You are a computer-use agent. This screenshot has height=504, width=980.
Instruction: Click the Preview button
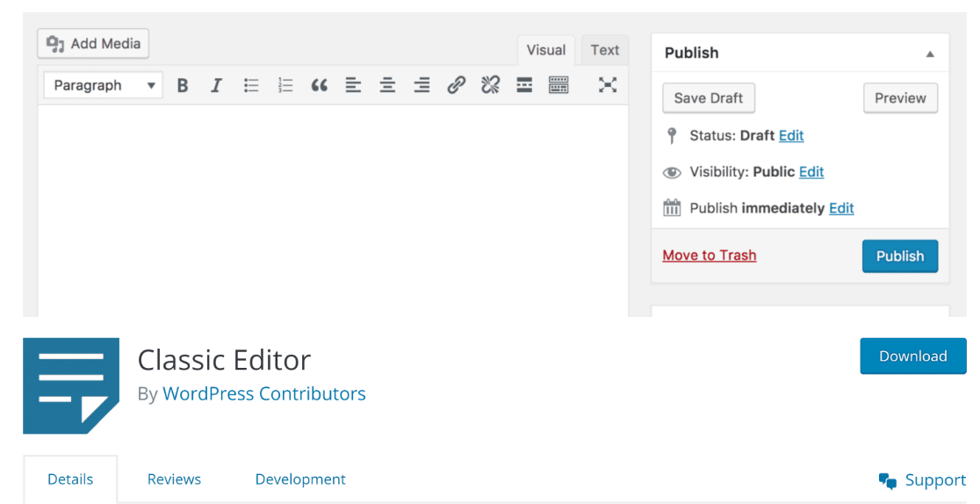tap(901, 98)
